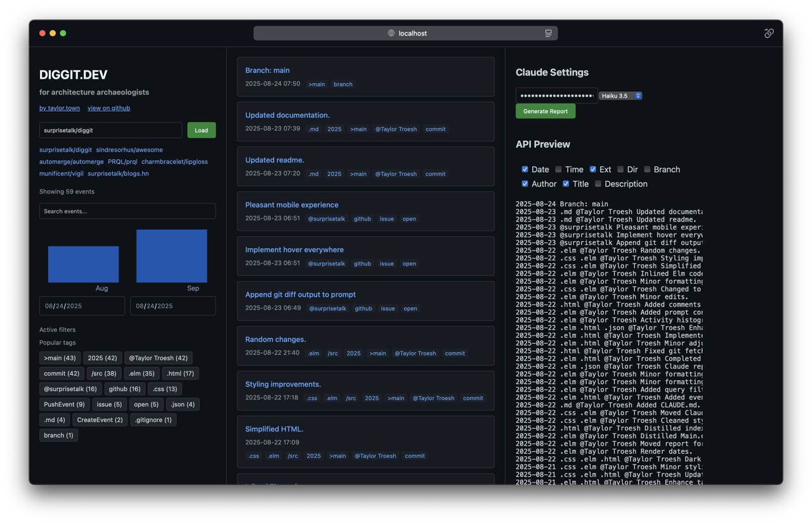812x523 pixels.
Task: Click the reader view icon in the address bar
Action: tap(548, 33)
